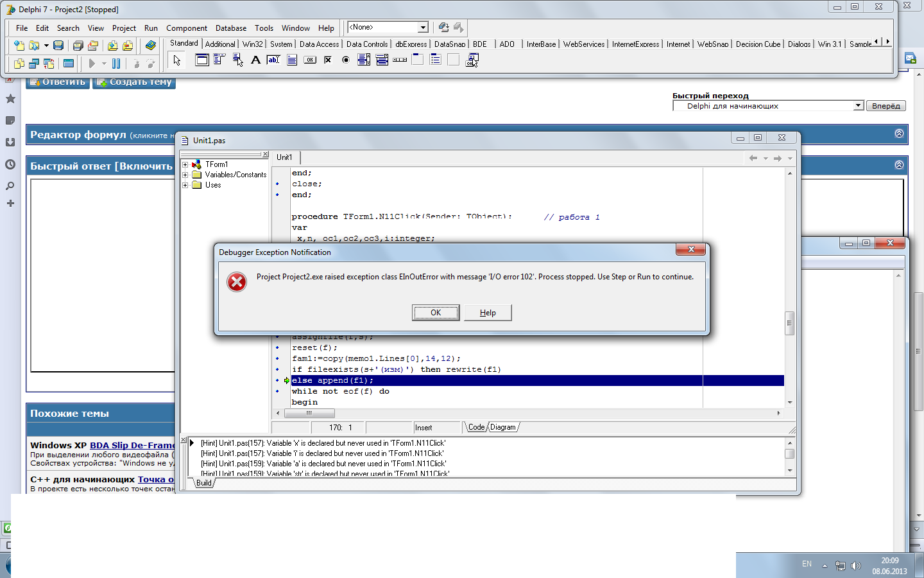Screen dimensions: 924x578
Task: Open the Delphi Help contents book icon
Action: [x=151, y=46]
